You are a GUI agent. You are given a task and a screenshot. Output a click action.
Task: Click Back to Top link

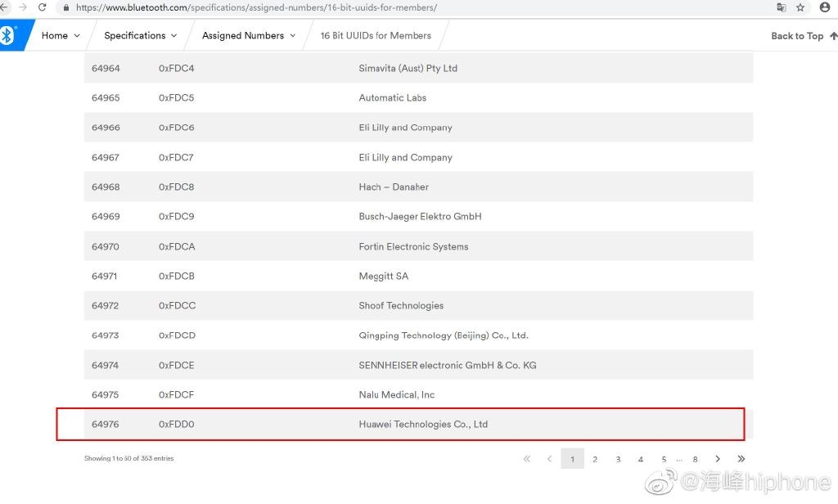coord(804,36)
